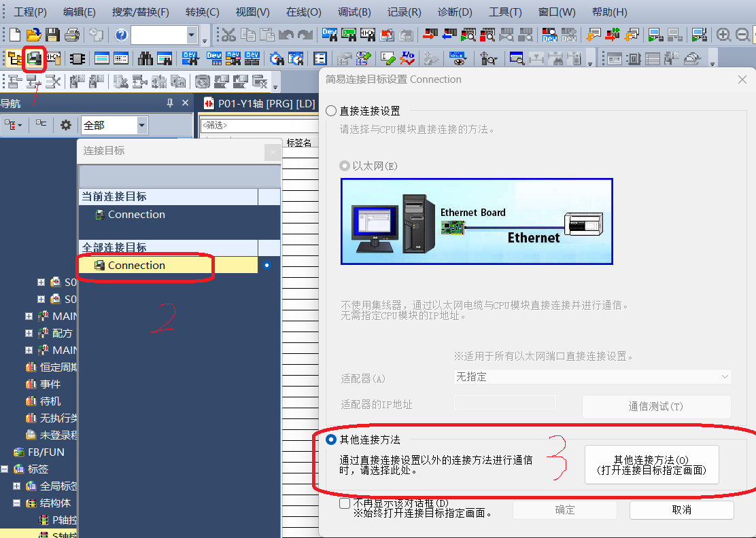The image size is (756, 538).
Task: Open the 调试(B) menu
Action: click(354, 12)
